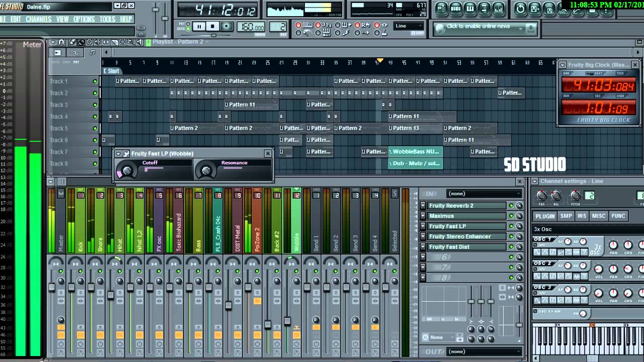Image resolution: width=644 pixels, height=362 pixels.
Task: Select the playlist slice tool
Action: pos(114,42)
